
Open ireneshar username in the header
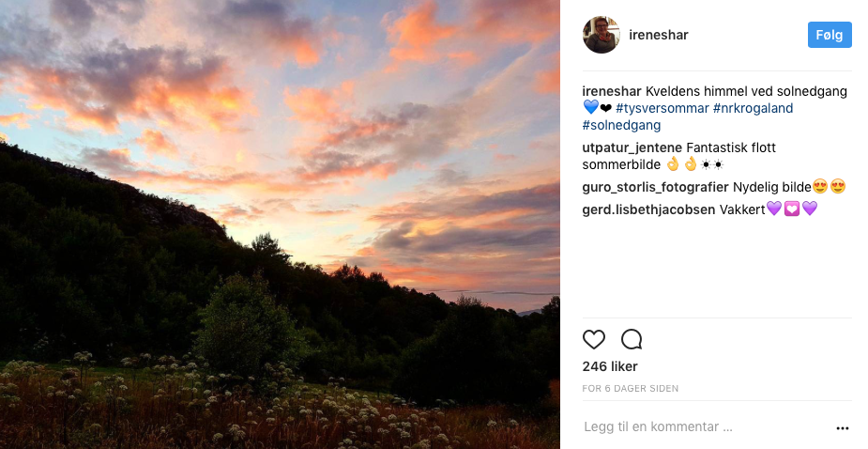[x=659, y=35]
